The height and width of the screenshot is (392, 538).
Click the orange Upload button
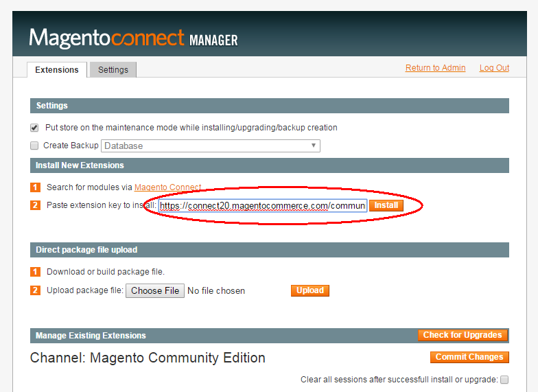(310, 290)
